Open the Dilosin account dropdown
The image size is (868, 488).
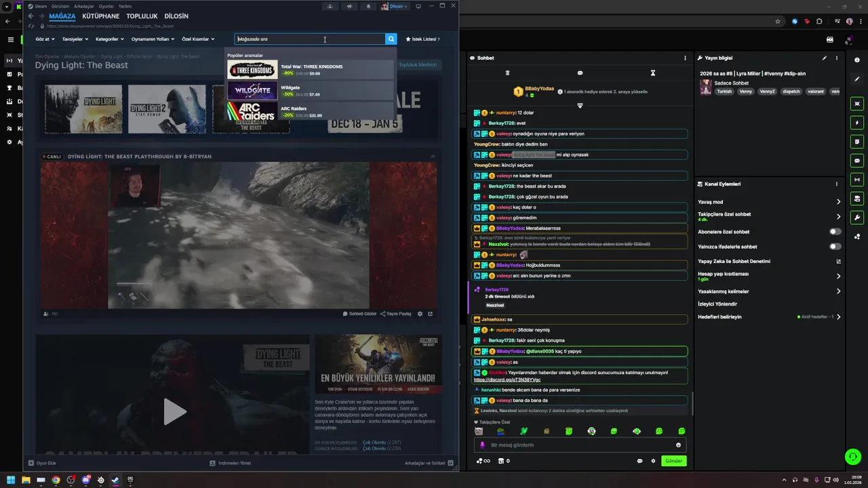point(395,6)
